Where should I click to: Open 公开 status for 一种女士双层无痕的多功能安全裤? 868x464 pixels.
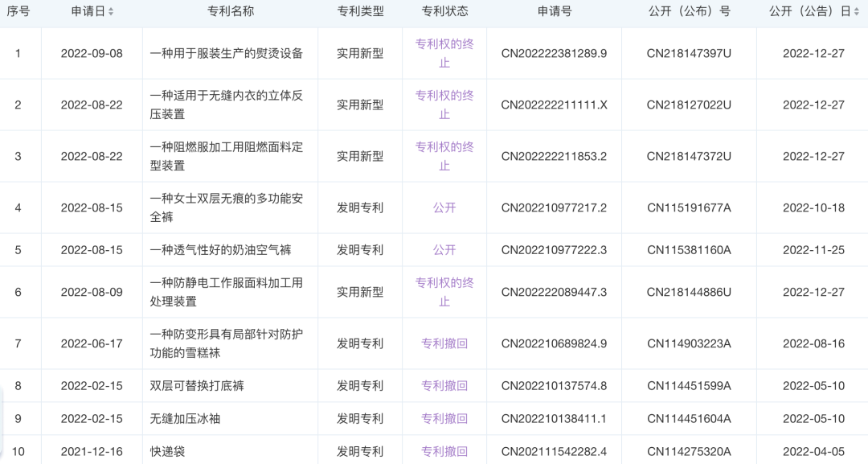(x=444, y=207)
